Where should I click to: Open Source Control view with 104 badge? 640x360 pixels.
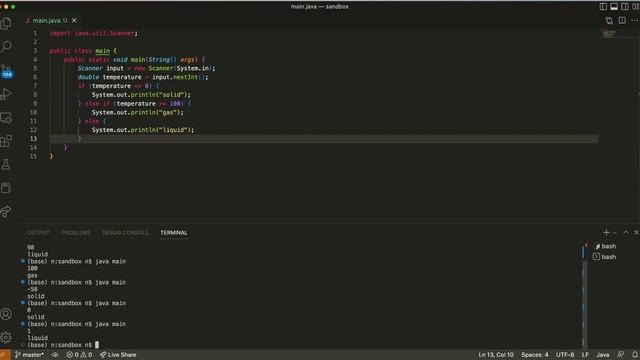pos(7,71)
